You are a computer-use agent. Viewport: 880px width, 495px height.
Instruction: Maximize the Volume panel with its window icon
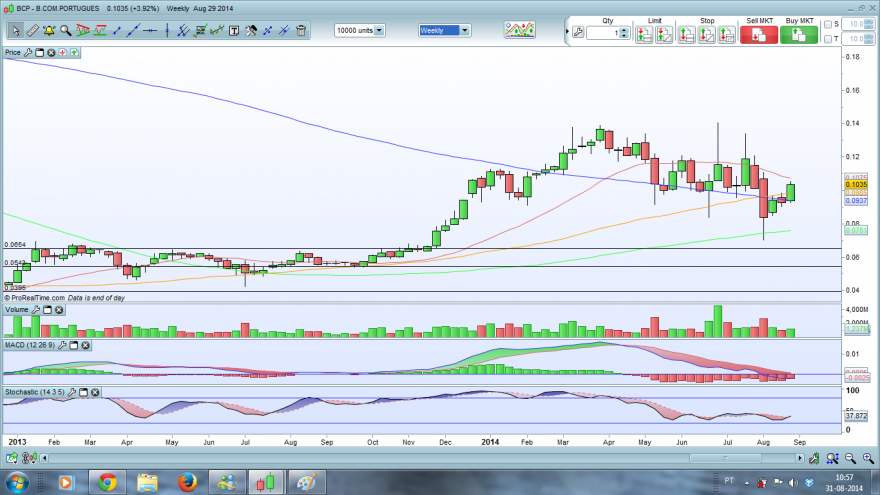coord(48,310)
